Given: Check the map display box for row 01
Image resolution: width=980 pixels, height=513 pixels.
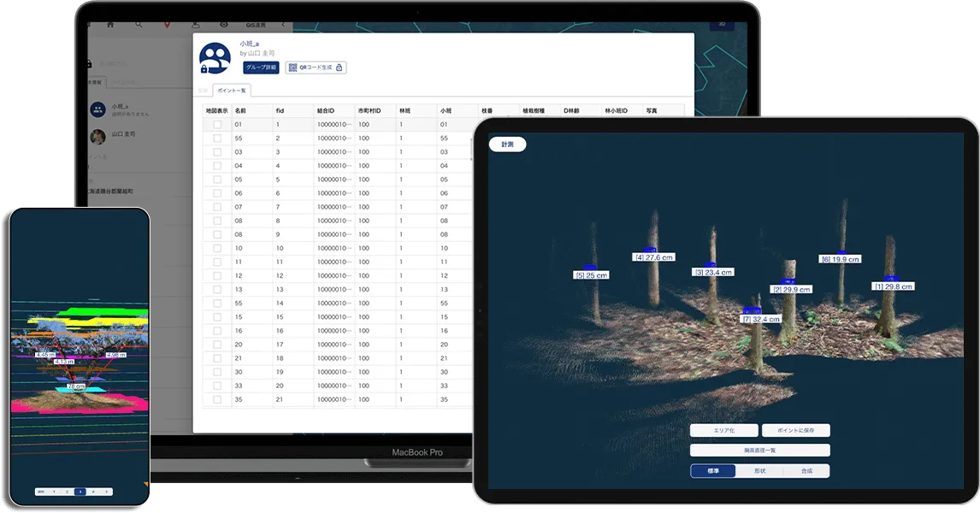Looking at the screenshot, I should 217,125.
